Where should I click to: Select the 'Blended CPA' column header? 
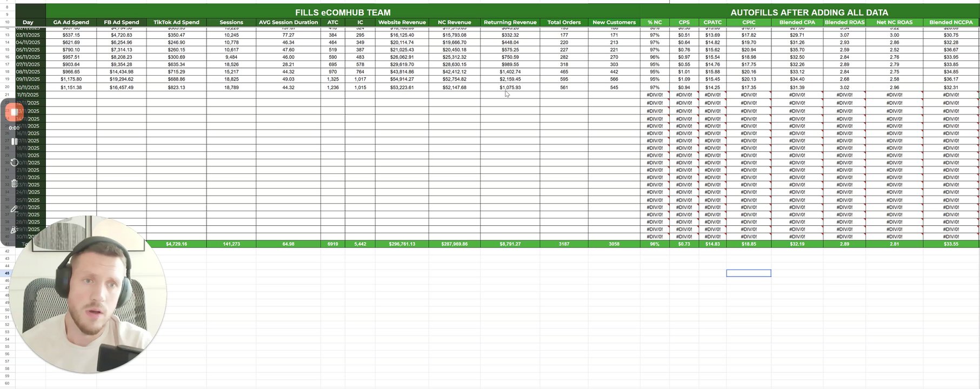click(797, 22)
